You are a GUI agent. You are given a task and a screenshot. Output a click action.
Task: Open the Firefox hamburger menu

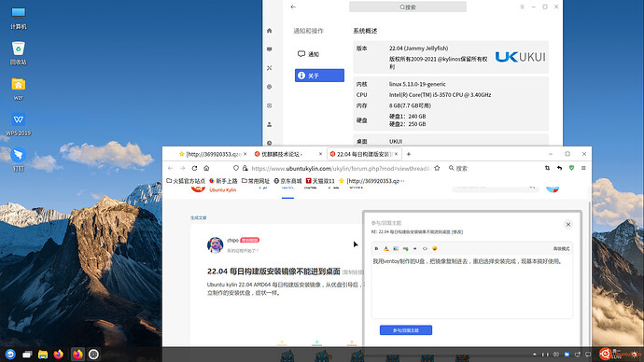coord(583,168)
